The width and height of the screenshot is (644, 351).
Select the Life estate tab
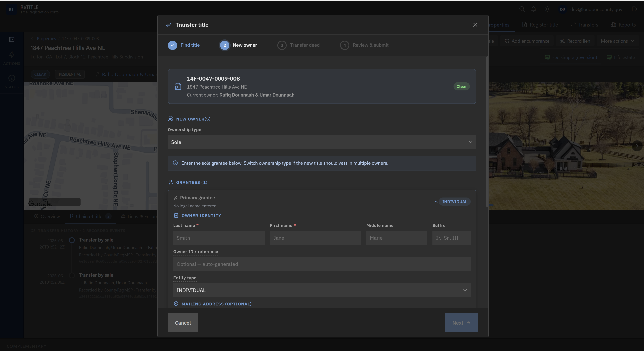pyautogui.click(x=621, y=57)
